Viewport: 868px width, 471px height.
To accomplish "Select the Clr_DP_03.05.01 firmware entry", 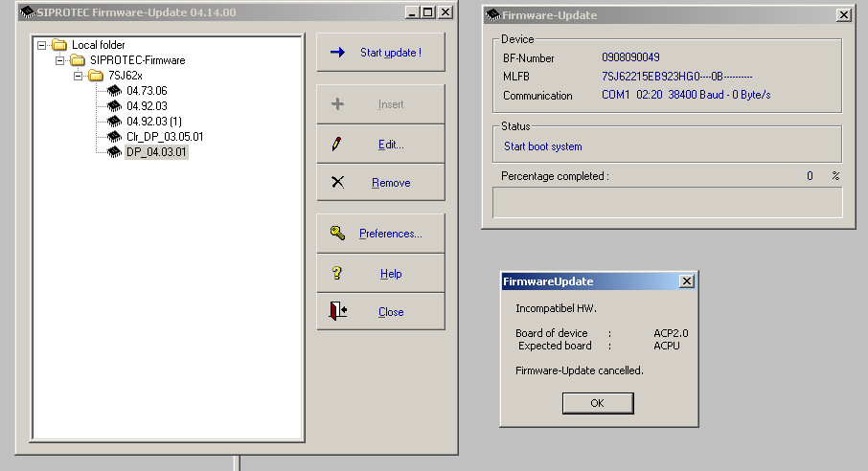I will 165,137.
